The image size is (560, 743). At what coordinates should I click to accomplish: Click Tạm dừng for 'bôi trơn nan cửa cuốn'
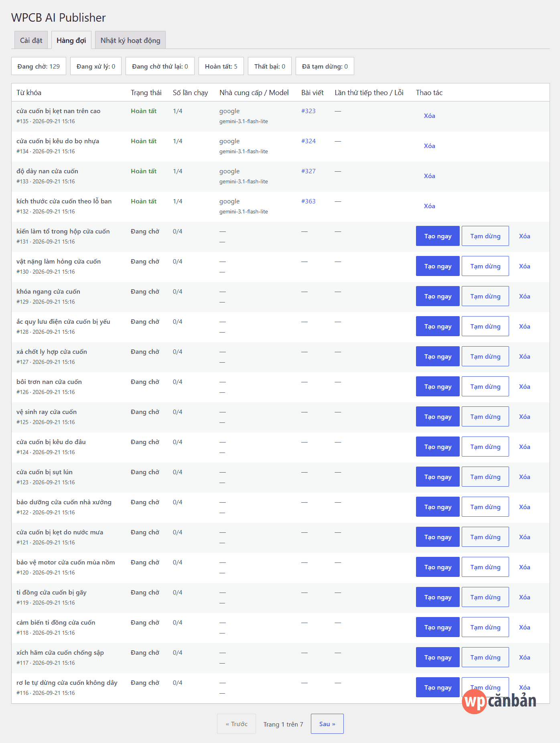pos(485,386)
